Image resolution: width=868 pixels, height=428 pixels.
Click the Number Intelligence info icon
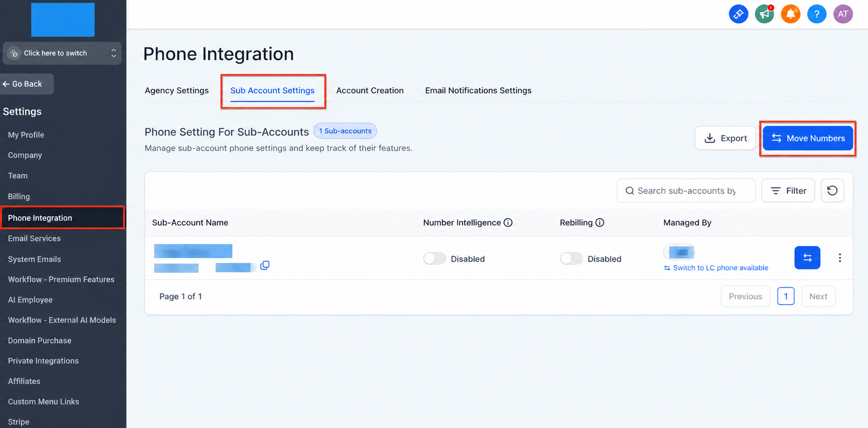point(508,223)
